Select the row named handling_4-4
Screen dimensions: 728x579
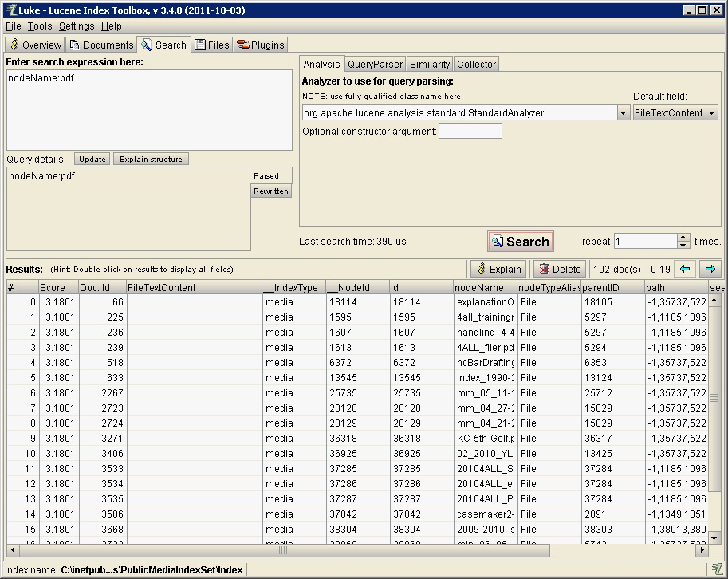357,333
